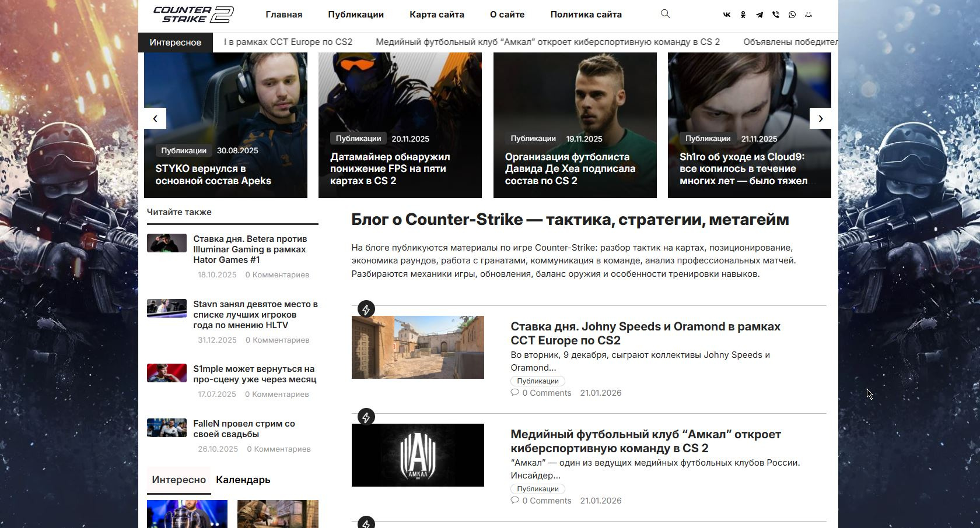
Task: Open the search magnifier icon
Action: click(x=665, y=14)
